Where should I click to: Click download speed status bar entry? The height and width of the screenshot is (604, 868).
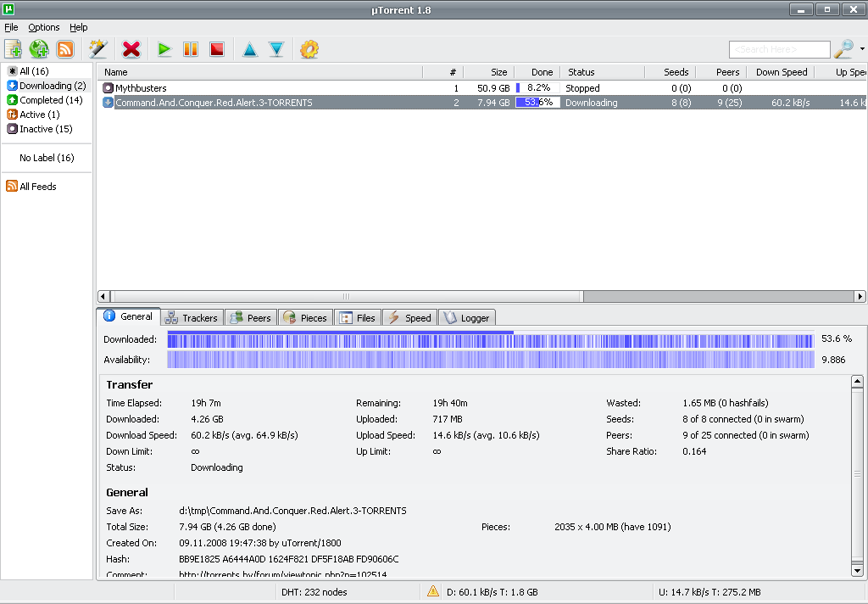[x=492, y=592]
